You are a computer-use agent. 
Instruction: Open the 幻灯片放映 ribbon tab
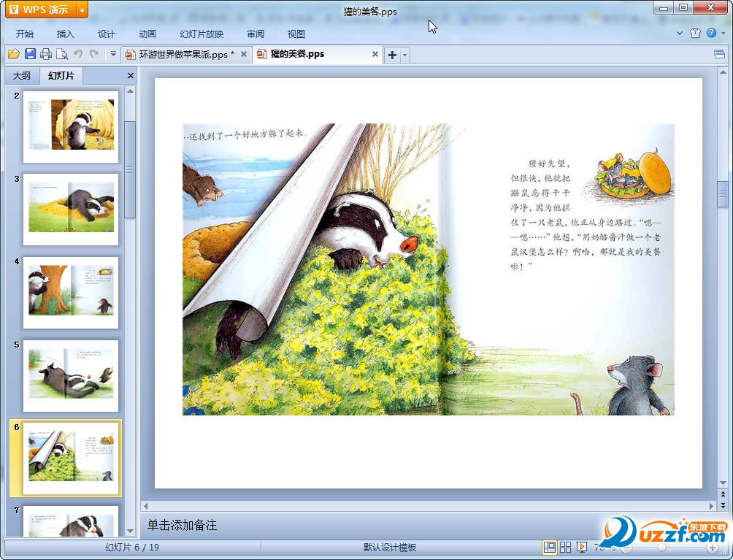202,34
